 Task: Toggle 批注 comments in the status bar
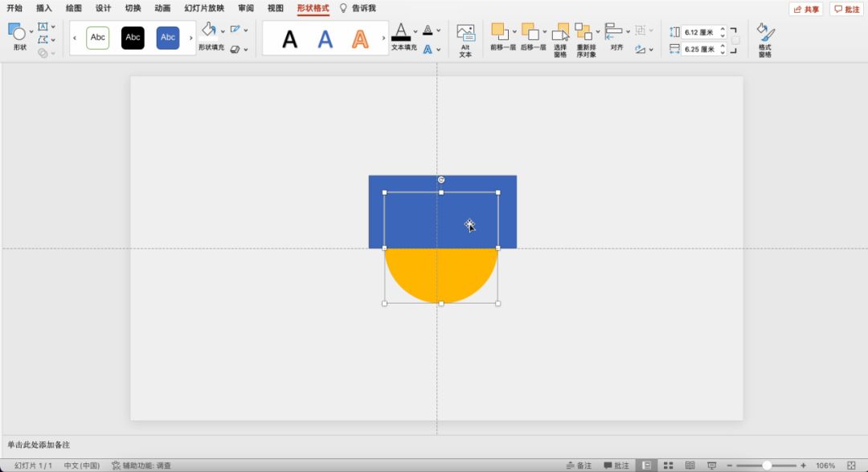pyautogui.click(x=616, y=466)
